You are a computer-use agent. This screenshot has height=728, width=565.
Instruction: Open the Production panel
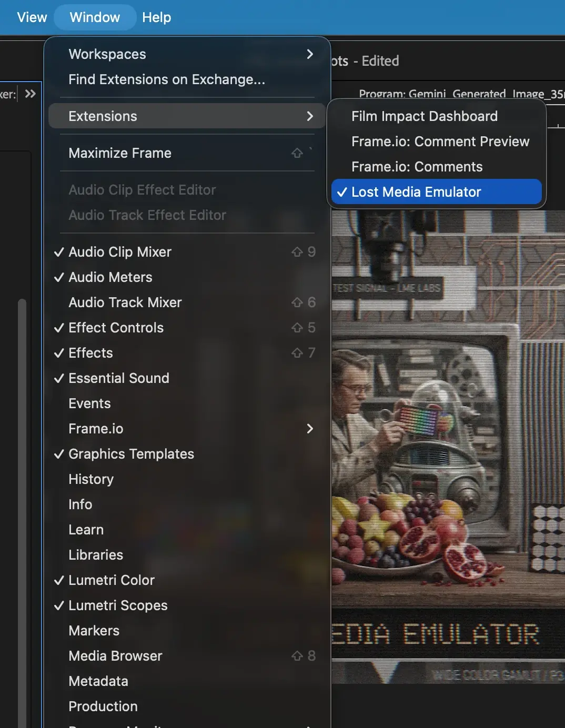187,706
